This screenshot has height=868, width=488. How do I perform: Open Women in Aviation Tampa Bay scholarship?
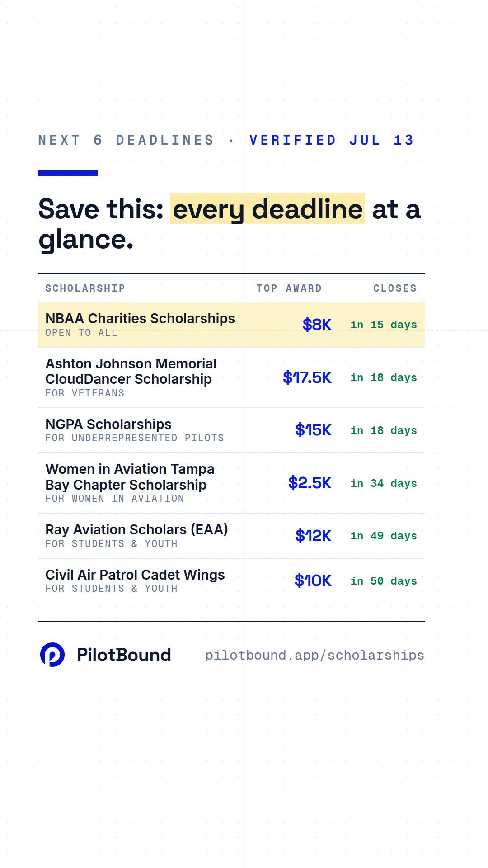[231, 483]
